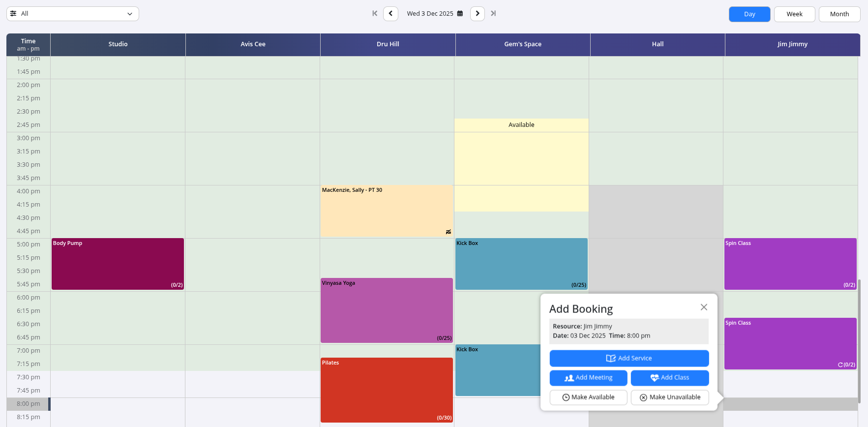Click the MacKenzie booking status icon
The height and width of the screenshot is (427, 868).
point(448,232)
